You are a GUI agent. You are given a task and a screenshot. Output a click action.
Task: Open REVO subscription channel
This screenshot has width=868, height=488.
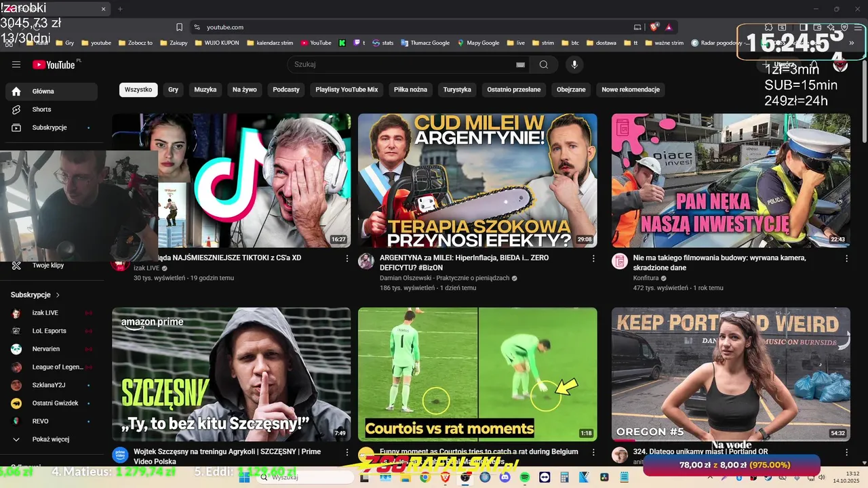52,421
